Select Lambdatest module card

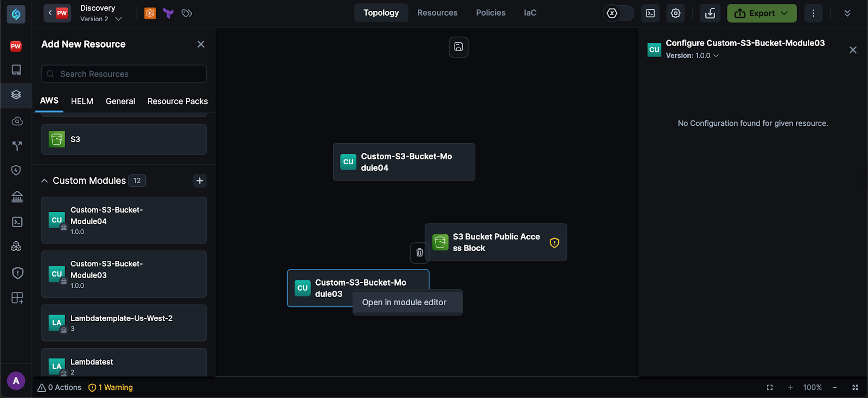click(x=124, y=362)
